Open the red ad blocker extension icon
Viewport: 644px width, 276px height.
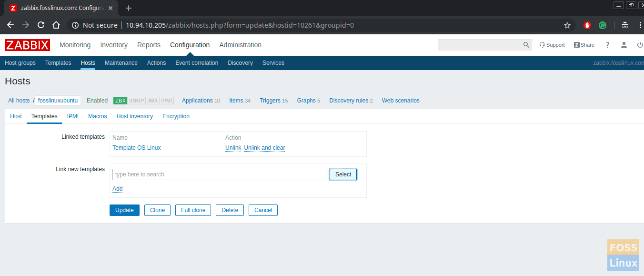(x=587, y=25)
